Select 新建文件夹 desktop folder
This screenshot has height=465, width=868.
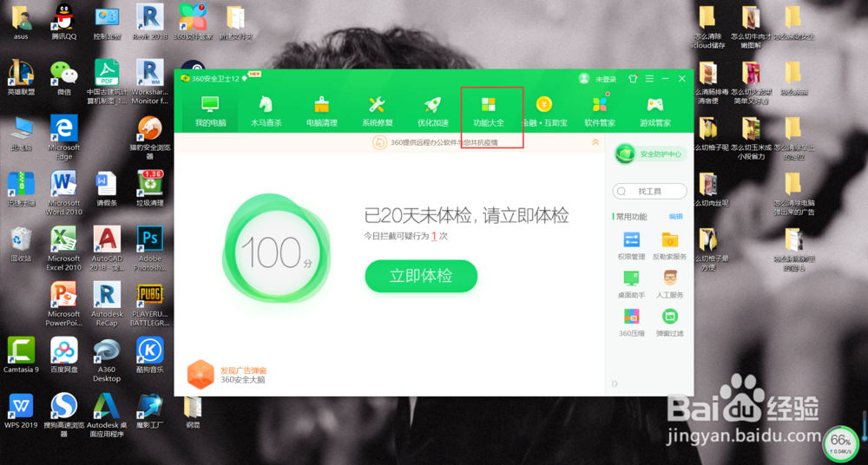coord(236,23)
